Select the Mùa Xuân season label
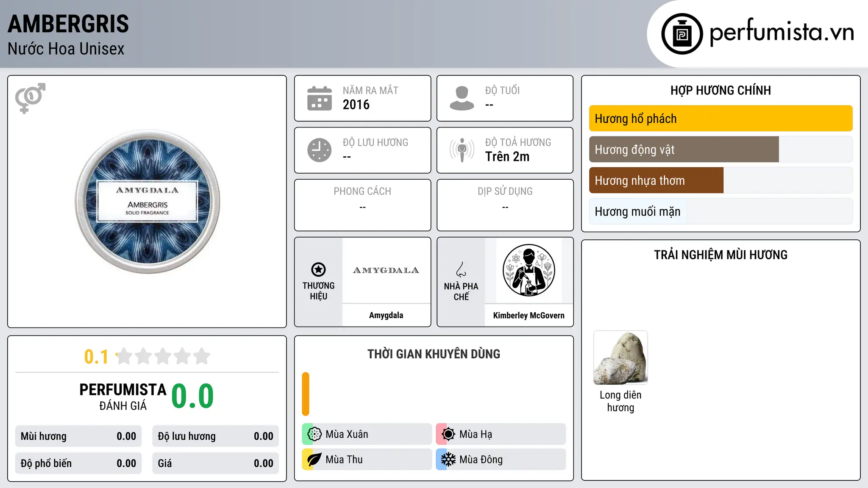The width and height of the screenshot is (868, 488). [x=347, y=434]
